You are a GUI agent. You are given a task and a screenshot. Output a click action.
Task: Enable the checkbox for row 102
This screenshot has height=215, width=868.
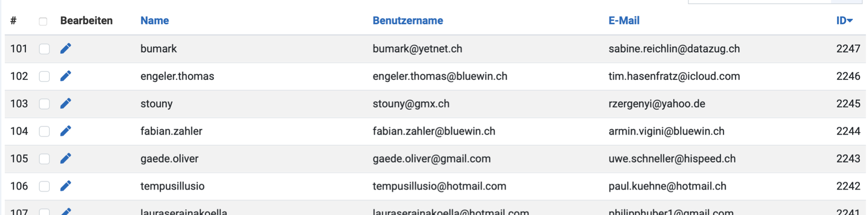tap(44, 76)
